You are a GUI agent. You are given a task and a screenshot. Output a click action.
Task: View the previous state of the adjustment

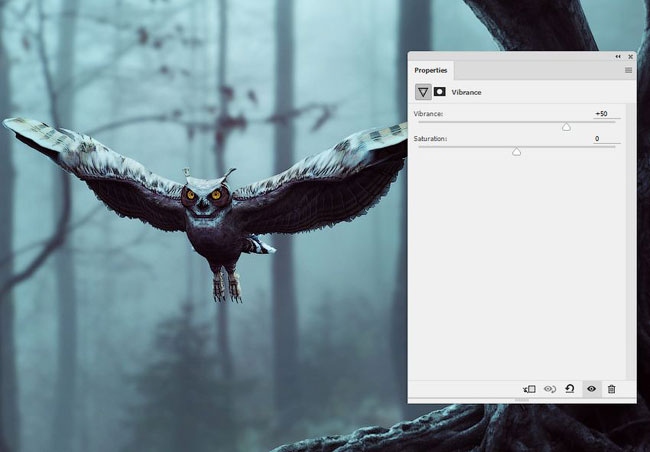pyautogui.click(x=550, y=389)
